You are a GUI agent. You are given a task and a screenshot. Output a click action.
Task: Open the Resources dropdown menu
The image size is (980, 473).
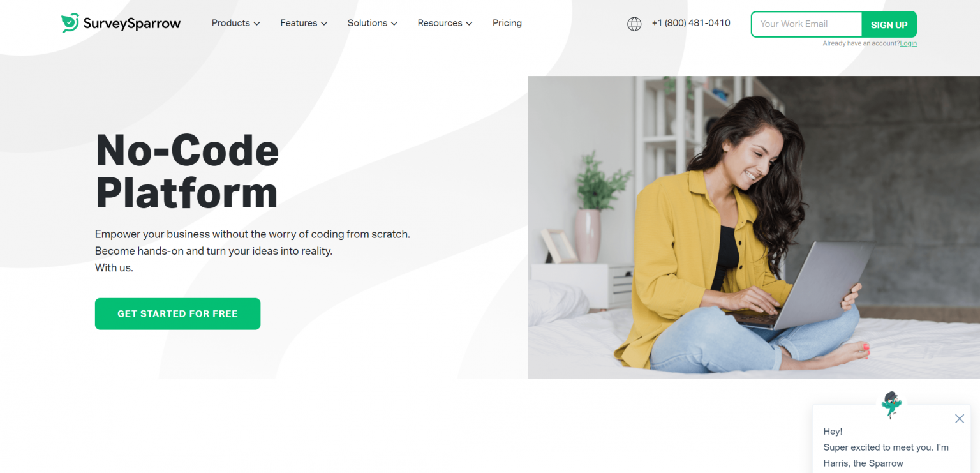[445, 23]
